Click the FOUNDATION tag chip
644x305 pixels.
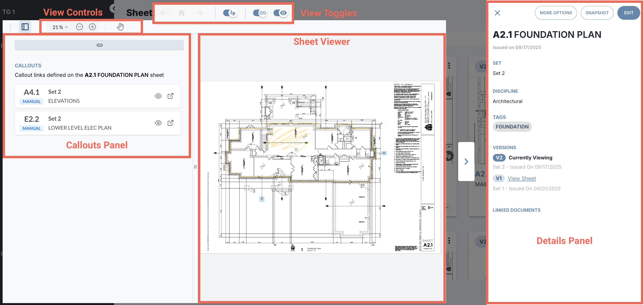point(512,127)
